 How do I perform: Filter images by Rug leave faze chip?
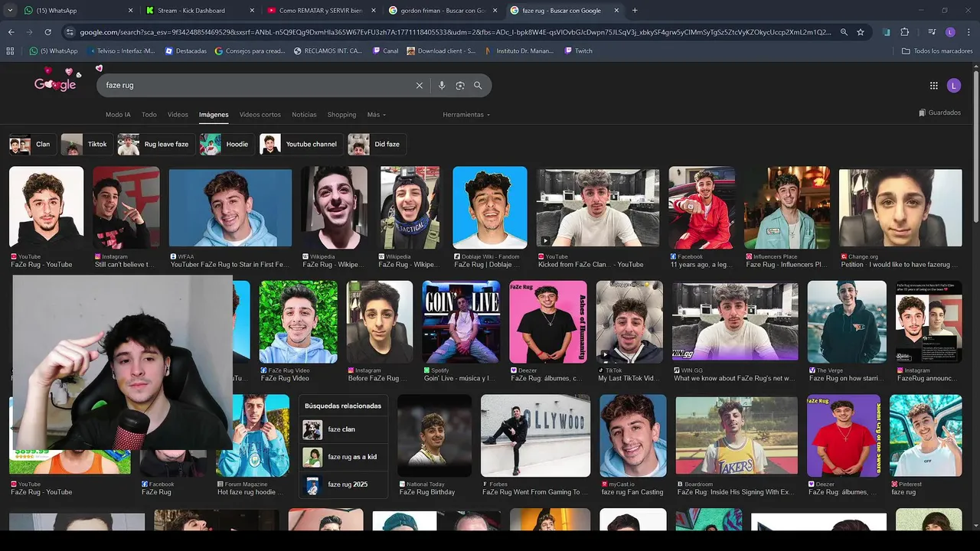(156, 144)
